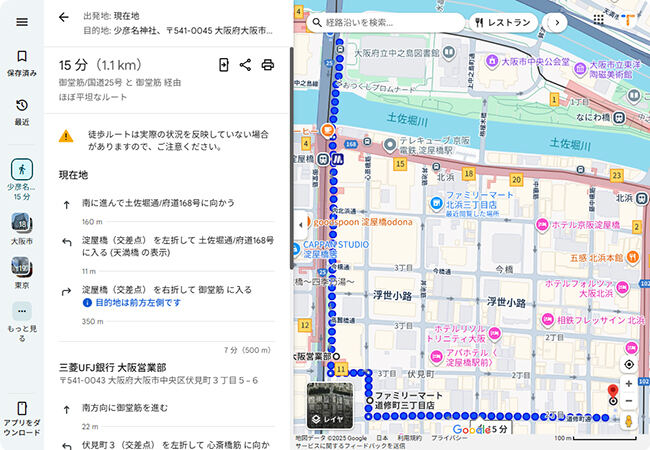This screenshot has width=650, height=450.
Task: Open the hamburger main menu
Action: tap(22, 22)
